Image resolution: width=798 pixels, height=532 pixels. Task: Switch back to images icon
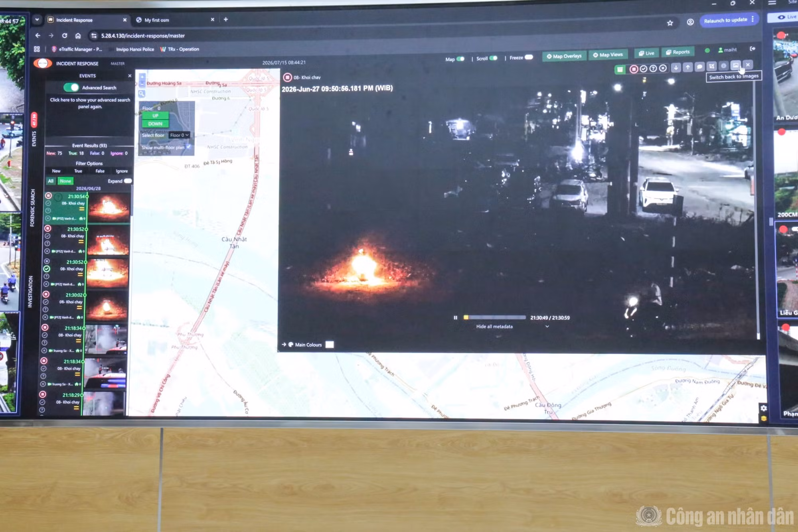point(736,65)
